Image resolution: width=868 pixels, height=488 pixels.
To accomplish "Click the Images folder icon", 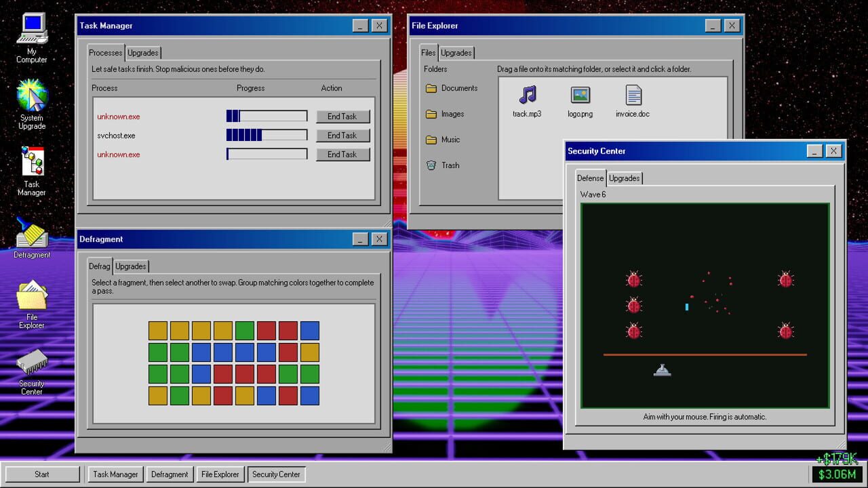I will [431, 114].
